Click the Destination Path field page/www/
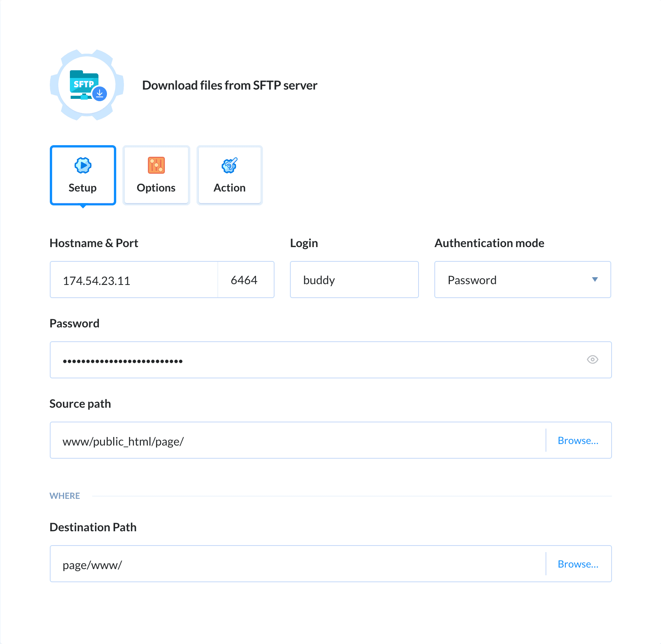 point(270,564)
